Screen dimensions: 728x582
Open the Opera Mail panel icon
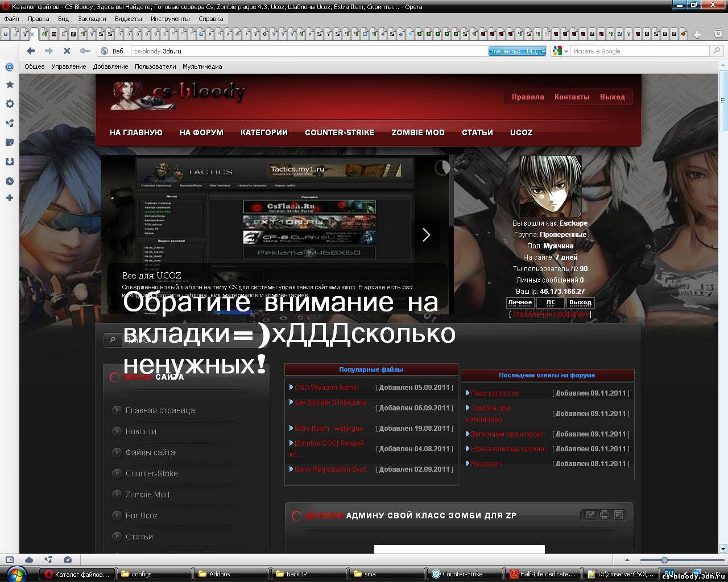click(x=10, y=66)
